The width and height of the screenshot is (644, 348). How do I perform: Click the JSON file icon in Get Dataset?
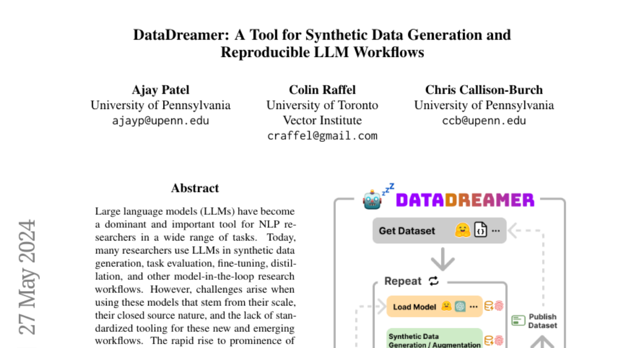480,230
